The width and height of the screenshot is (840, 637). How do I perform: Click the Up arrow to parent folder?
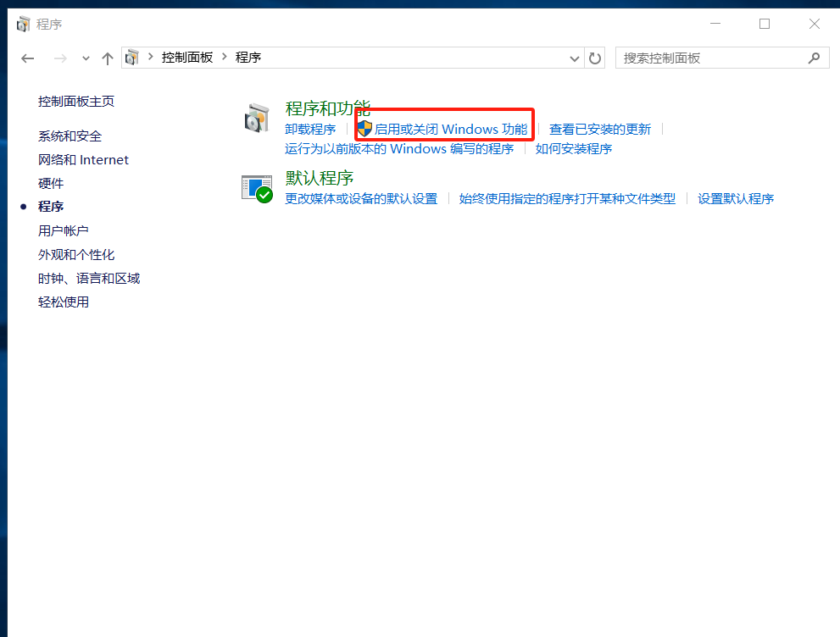point(107,58)
